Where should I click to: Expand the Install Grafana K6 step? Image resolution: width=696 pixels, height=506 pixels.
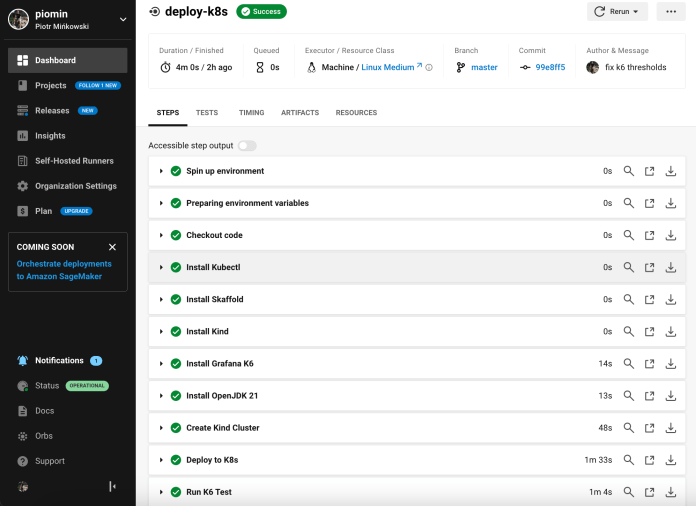pyautogui.click(x=161, y=364)
